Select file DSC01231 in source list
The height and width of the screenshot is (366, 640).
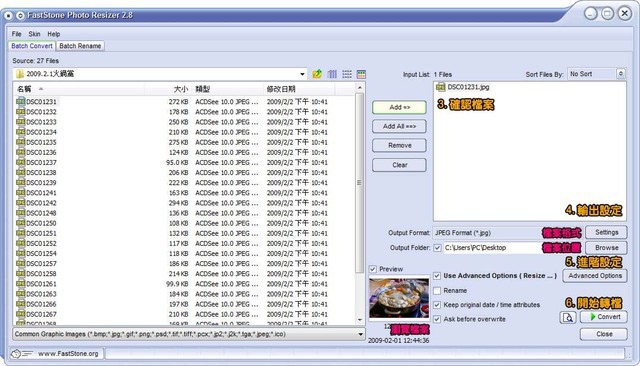tap(41, 102)
